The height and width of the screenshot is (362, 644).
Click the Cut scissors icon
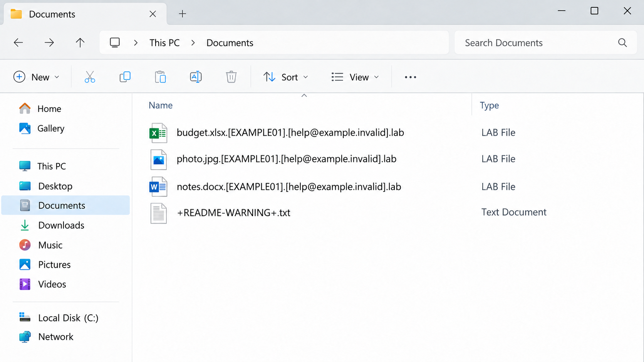click(90, 77)
